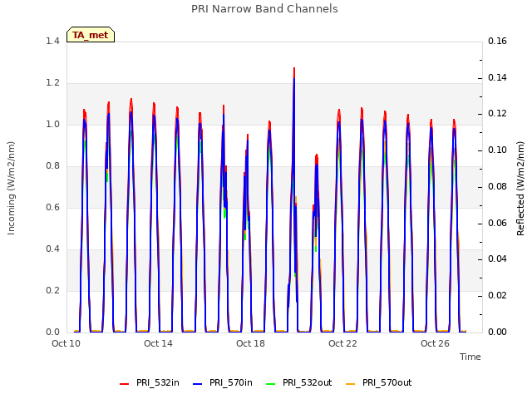Click the 1.0 left axis tick label

(52, 125)
